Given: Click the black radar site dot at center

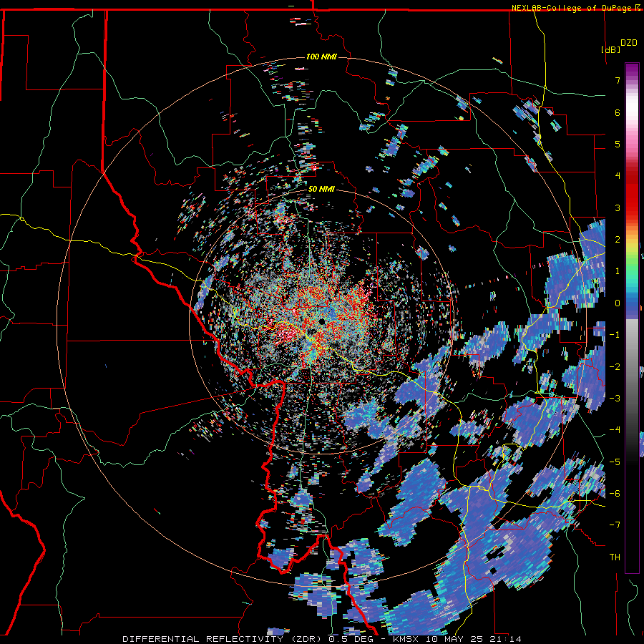Looking at the screenshot, I should [x=321, y=321].
